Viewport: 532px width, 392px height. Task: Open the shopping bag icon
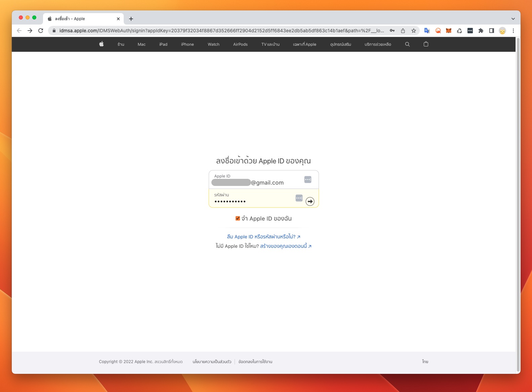[x=426, y=44]
